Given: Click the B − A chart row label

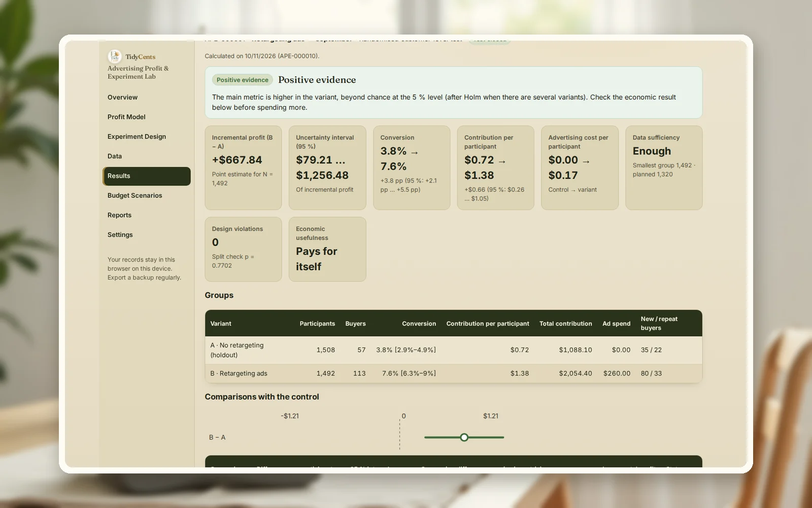Looking at the screenshot, I should click(x=217, y=437).
